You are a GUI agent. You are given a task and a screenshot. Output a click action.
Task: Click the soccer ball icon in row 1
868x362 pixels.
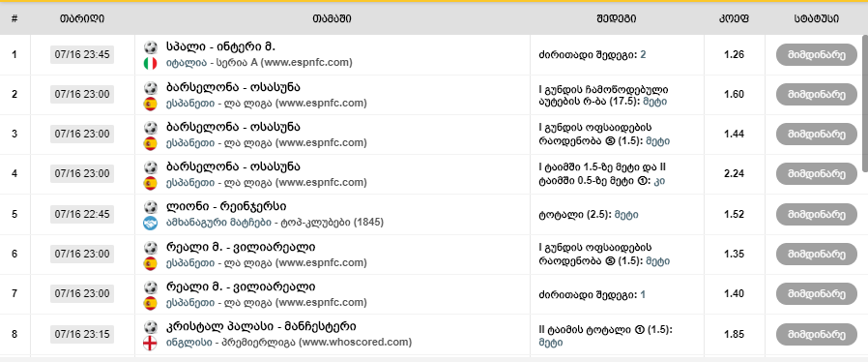[150, 47]
